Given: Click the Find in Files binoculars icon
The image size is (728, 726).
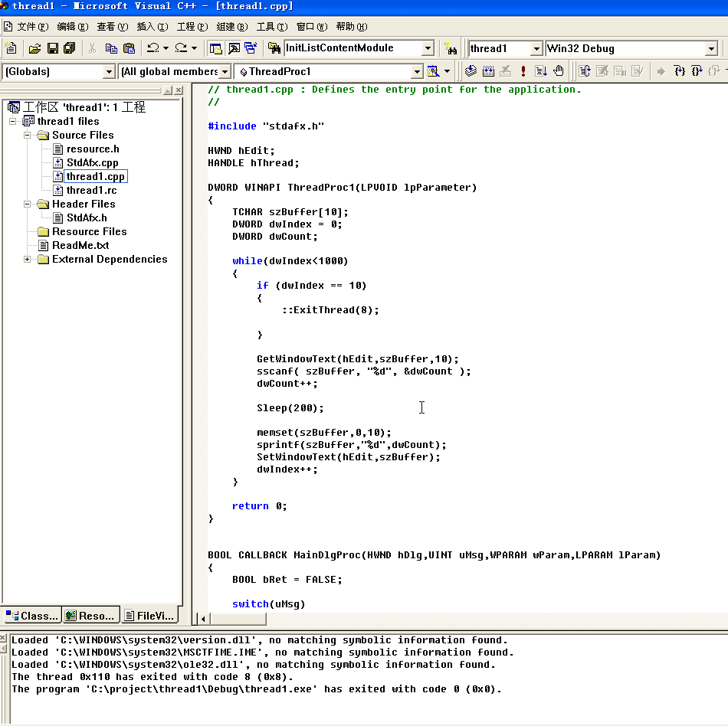Looking at the screenshot, I should 274,48.
